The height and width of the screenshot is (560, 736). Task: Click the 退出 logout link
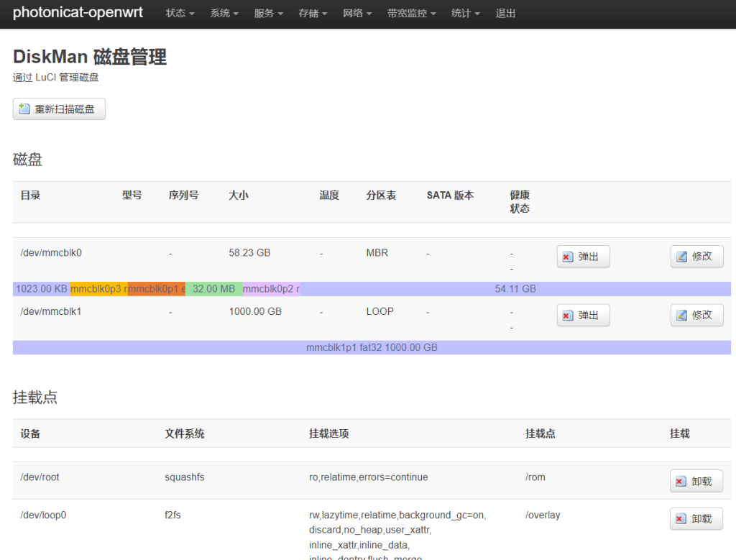click(505, 14)
